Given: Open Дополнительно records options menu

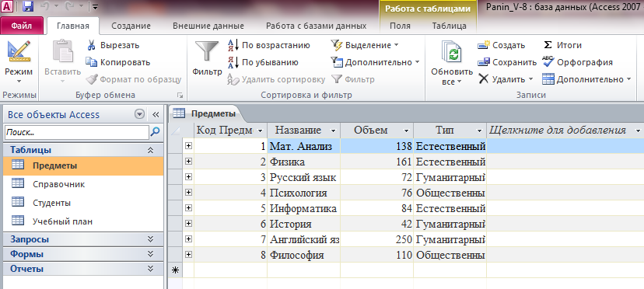Looking at the screenshot, I should coord(586,79).
